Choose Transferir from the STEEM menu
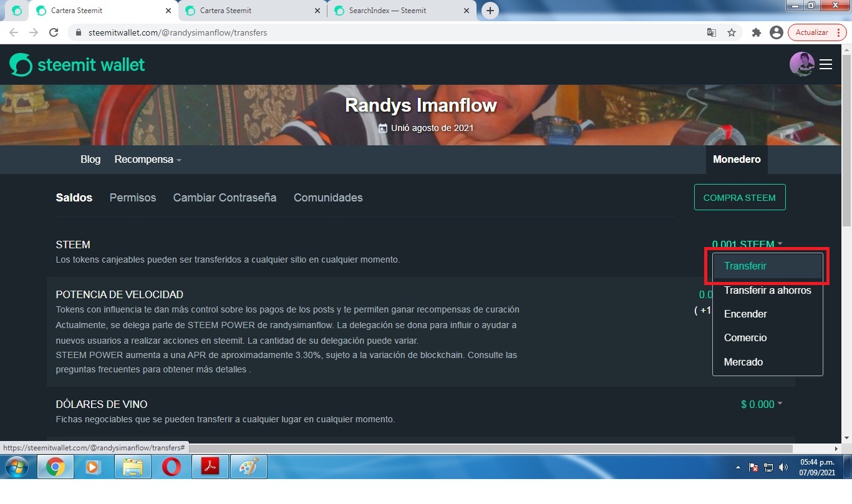Screen dimensions: 852x504 768,266
